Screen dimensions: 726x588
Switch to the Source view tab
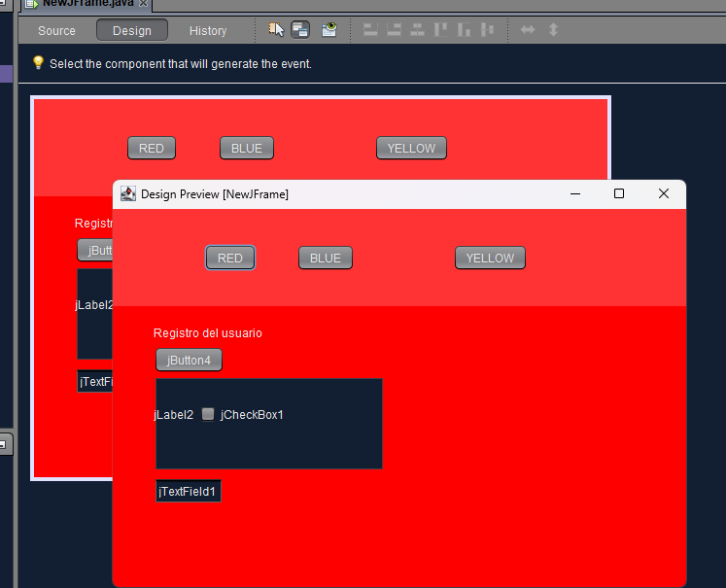tap(56, 30)
